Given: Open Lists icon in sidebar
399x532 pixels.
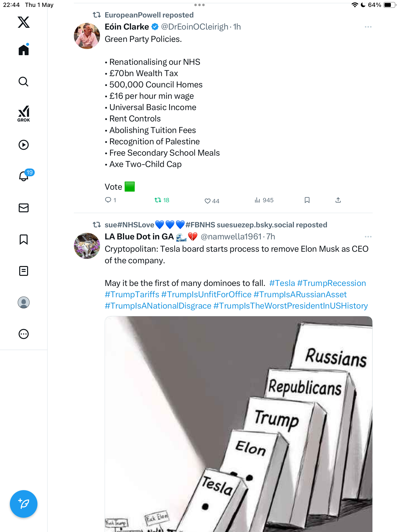Looking at the screenshot, I should 24,271.
